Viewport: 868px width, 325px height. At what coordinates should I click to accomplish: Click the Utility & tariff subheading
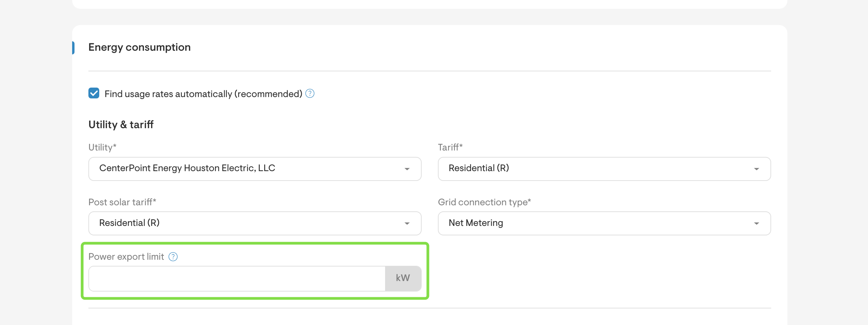pos(121,125)
